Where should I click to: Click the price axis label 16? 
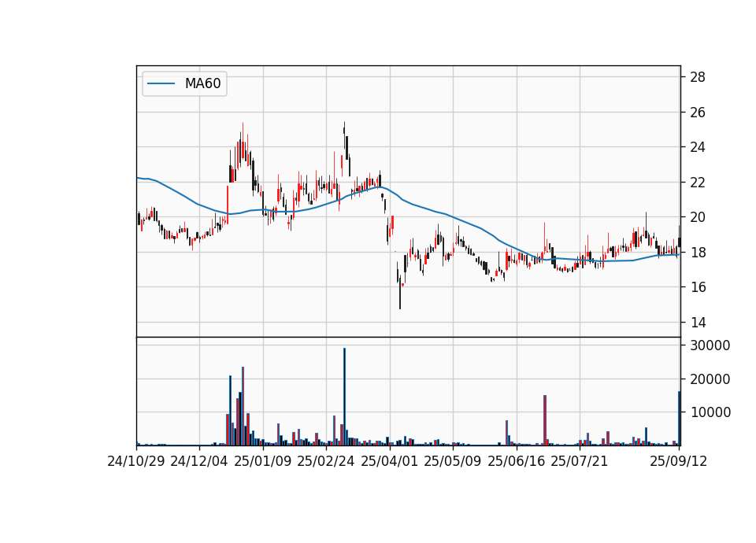click(698, 287)
